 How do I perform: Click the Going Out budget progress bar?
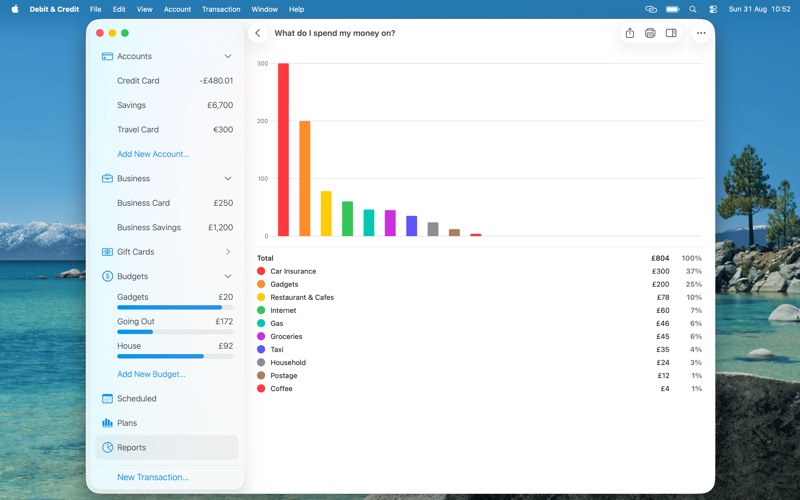tap(175, 332)
